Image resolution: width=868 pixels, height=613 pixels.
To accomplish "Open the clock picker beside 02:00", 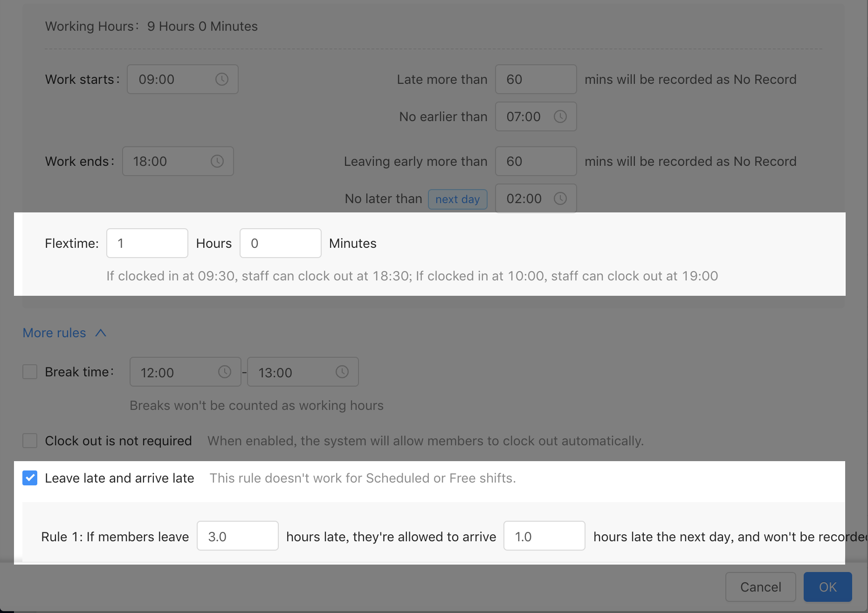I will pos(561,198).
